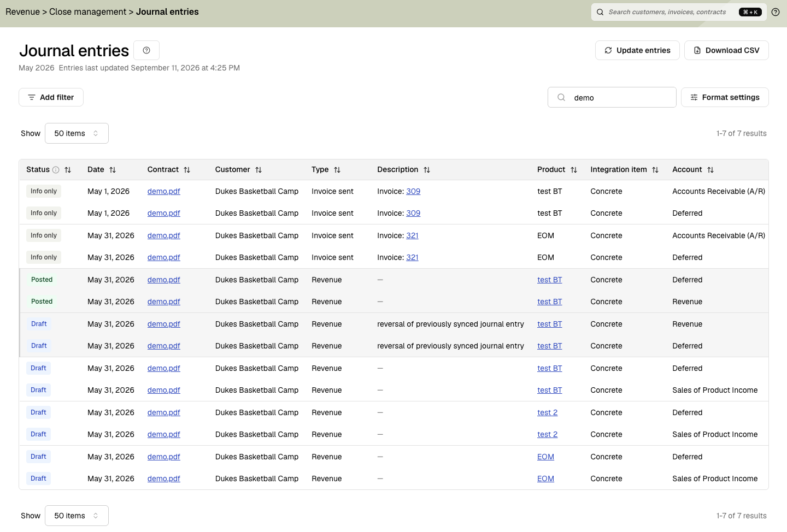The height and width of the screenshot is (532, 787).
Task: Click Info only badge in first row
Action: point(44,191)
